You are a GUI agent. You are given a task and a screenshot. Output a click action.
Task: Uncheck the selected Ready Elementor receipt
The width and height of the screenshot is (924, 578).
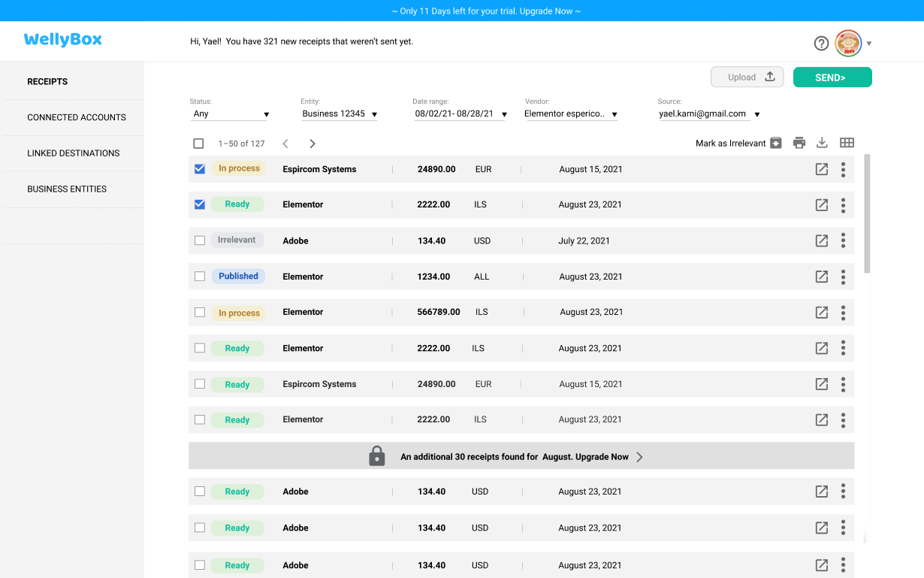click(x=199, y=204)
